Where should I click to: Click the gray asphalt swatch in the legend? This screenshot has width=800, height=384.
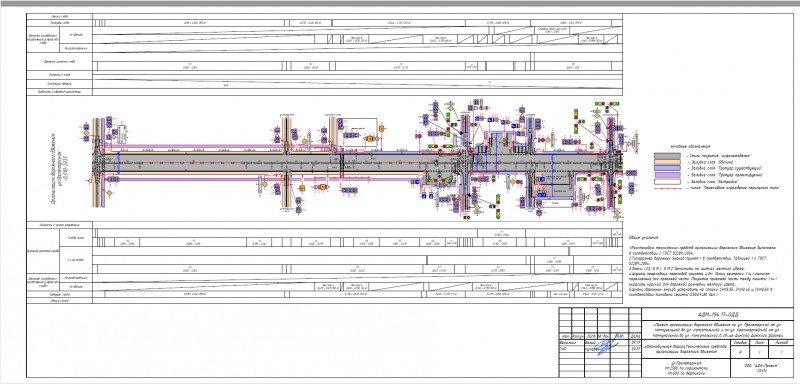667,155
